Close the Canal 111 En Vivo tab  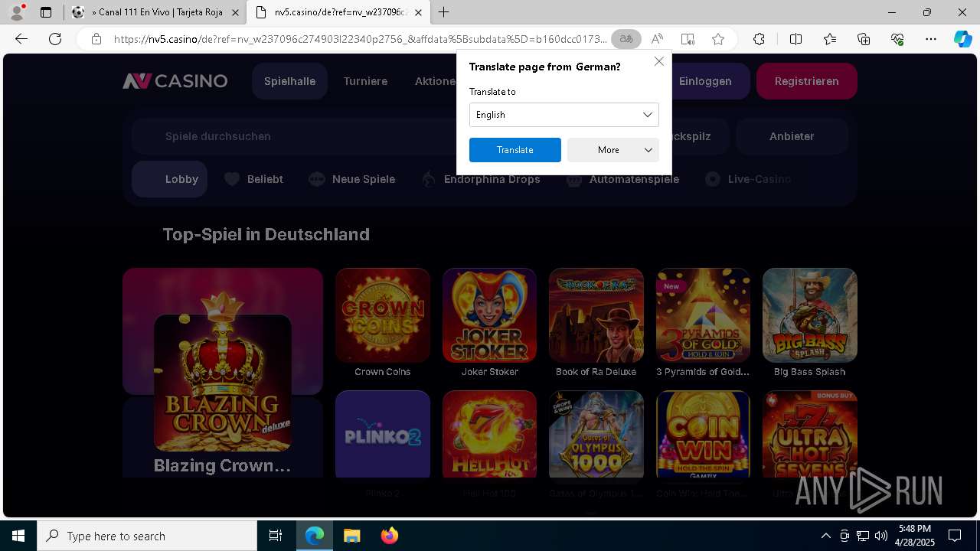(x=235, y=12)
